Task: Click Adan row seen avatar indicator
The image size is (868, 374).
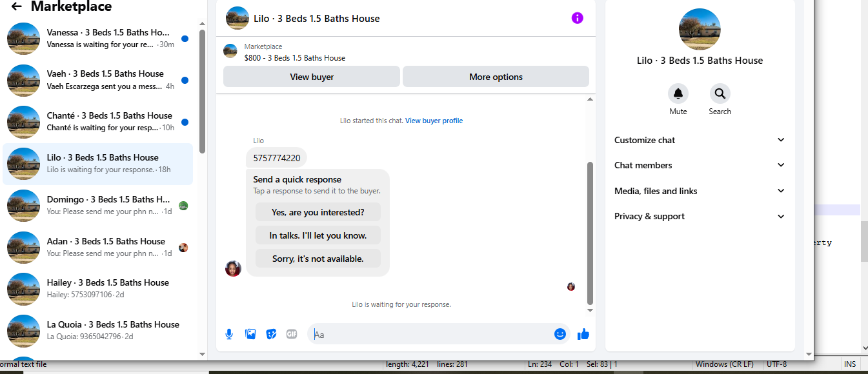Action: tap(183, 247)
